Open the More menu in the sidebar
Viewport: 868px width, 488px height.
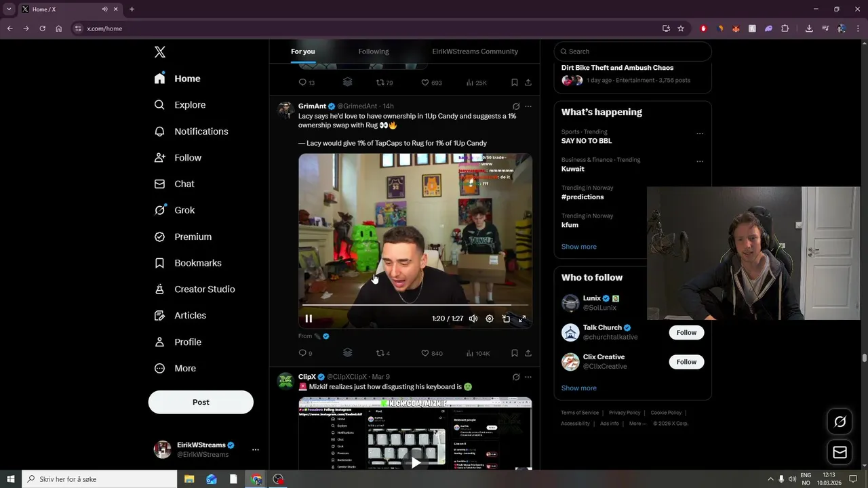(x=176, y=369)
